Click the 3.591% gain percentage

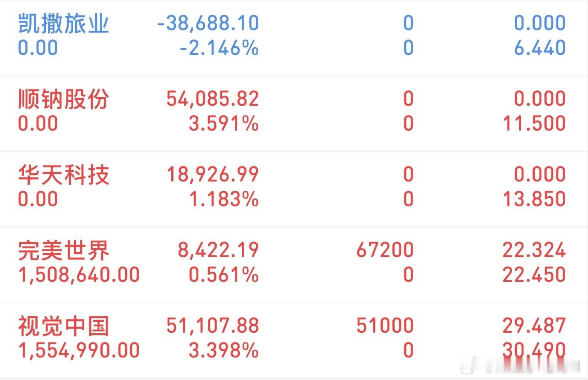224,123
